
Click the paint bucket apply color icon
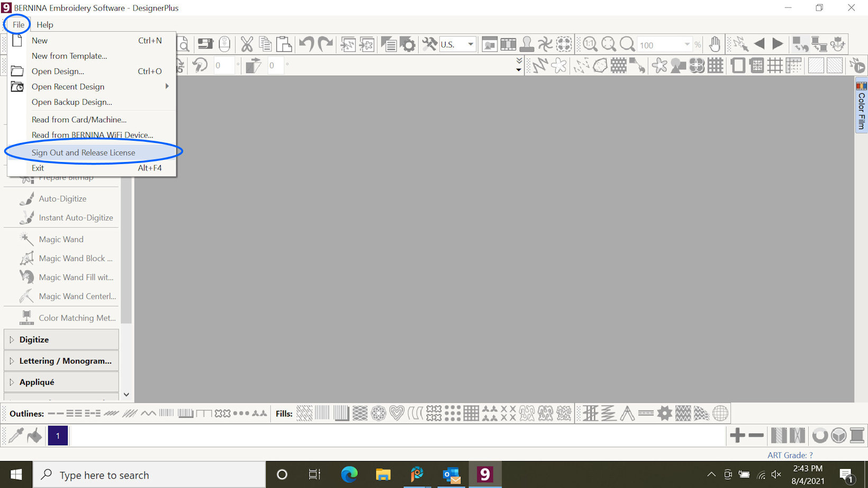click(x=35, y=435)
